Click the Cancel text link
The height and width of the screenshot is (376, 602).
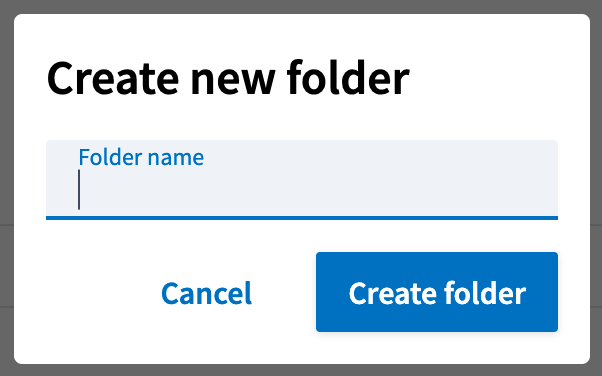[206, 293]
